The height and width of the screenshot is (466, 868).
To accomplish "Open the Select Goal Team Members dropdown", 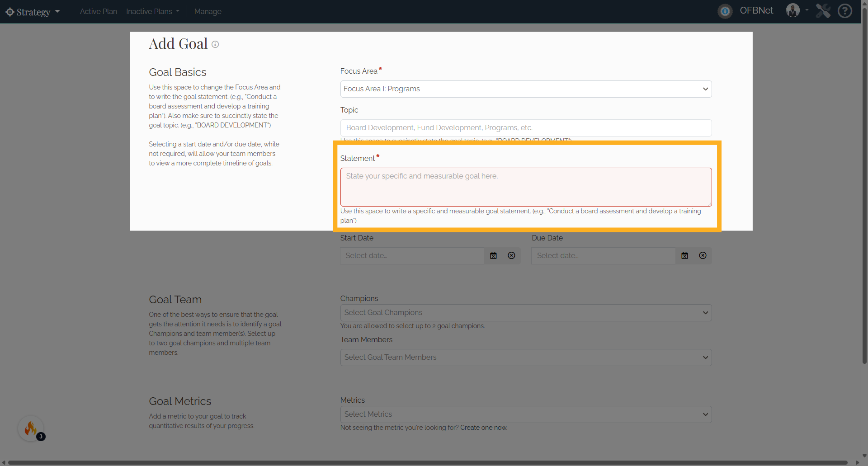I will (526, 358).
